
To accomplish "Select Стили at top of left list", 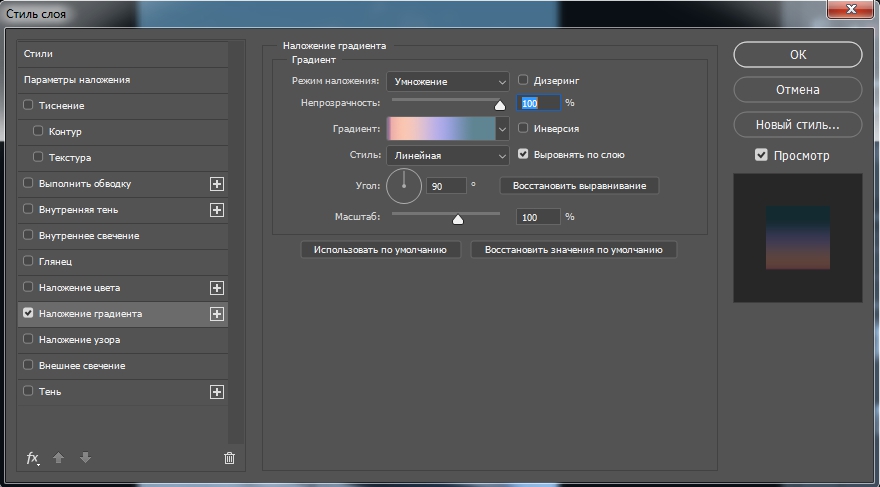I will point(38,53).
